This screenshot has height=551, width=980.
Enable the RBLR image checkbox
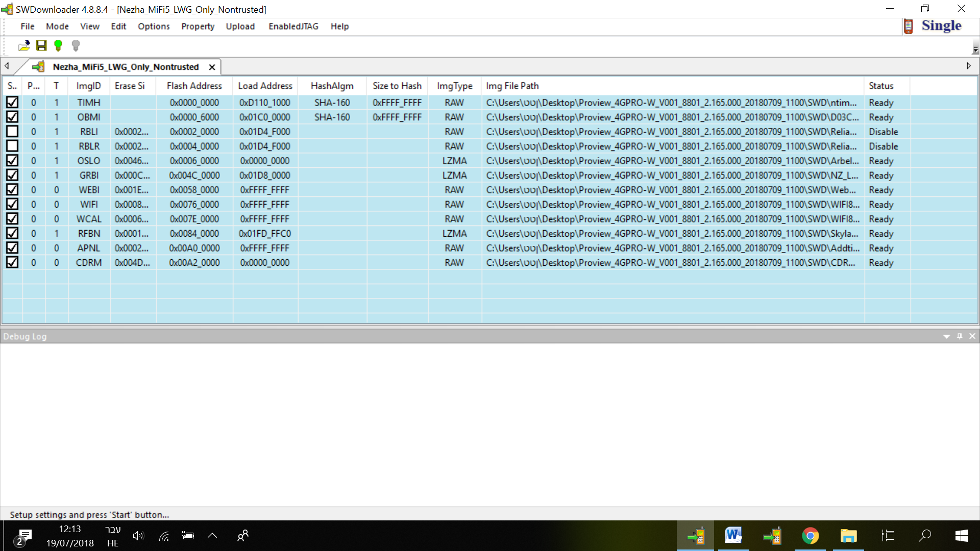12,146
